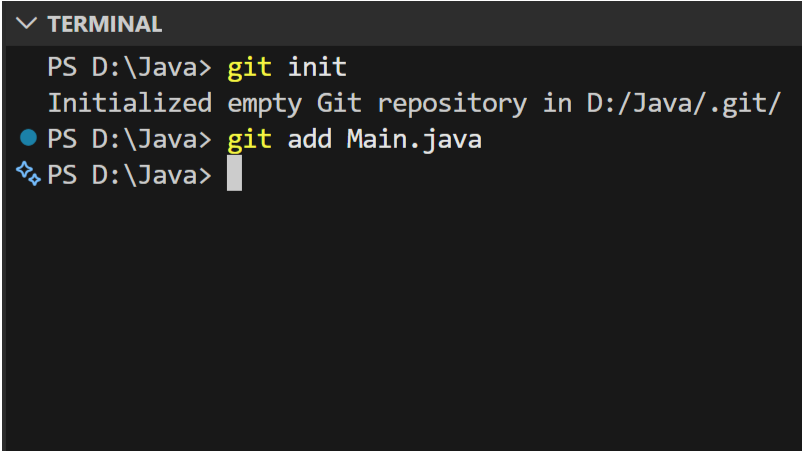
Task: Click the word init in the first command
Action: coord(317,67)
